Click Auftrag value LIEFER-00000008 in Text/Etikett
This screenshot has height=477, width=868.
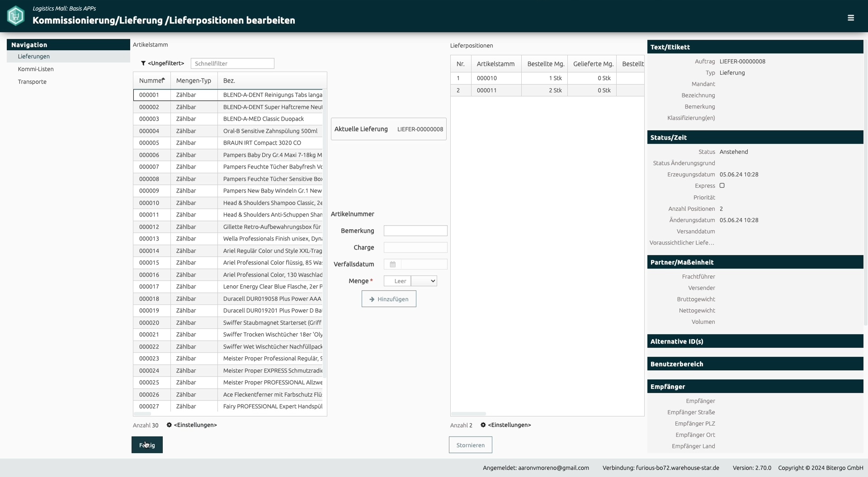tap(742, 61)
